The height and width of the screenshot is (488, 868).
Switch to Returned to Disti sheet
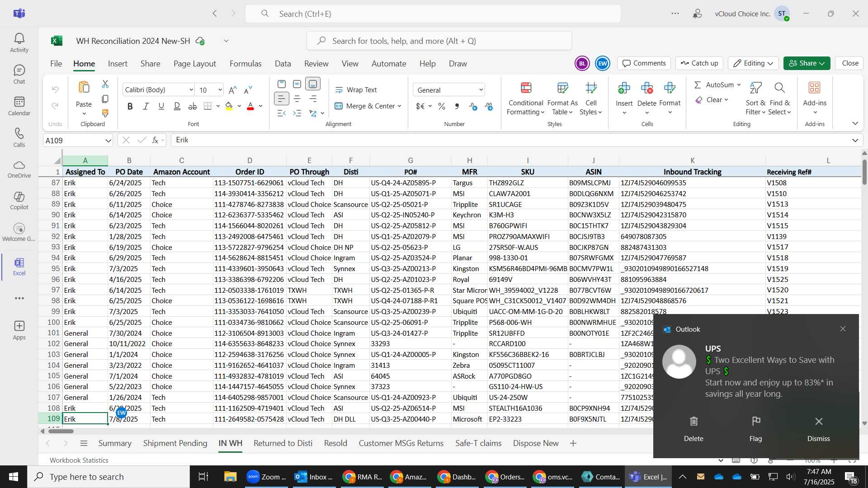click(x=283, y=443)
